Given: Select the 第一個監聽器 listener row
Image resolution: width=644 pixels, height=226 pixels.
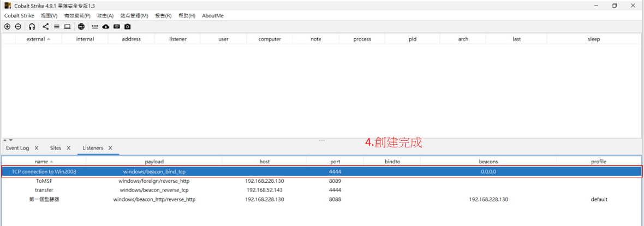Looking at the screenshot, I should (x=321, y=199).
